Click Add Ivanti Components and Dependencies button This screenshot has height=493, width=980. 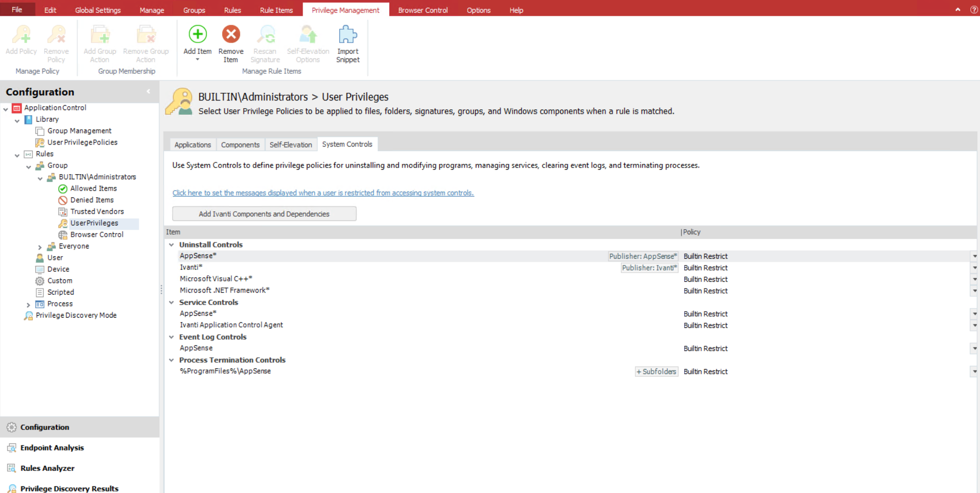click(x=264, y=214)
